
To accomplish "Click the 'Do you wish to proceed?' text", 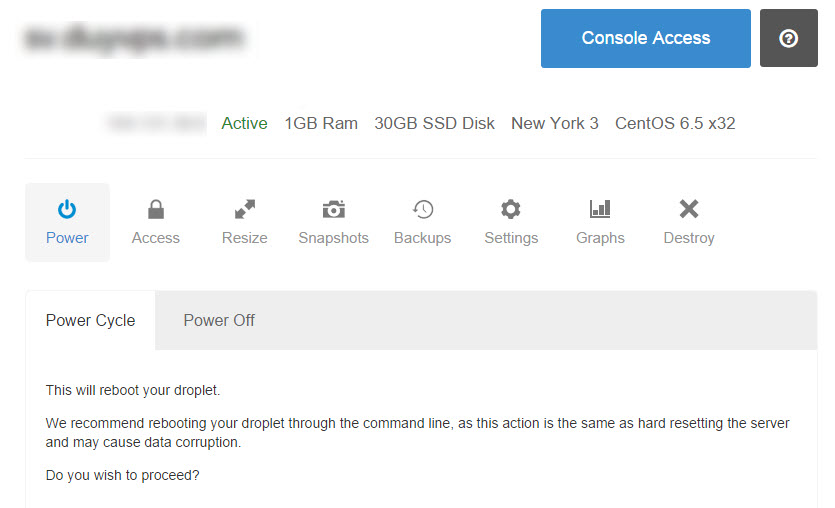I will click(123, 475).
